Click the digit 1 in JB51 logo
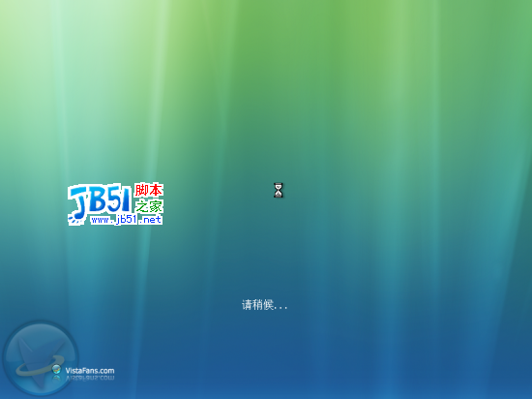Viewport: 532px width, 399px height. tap(126, 199)
